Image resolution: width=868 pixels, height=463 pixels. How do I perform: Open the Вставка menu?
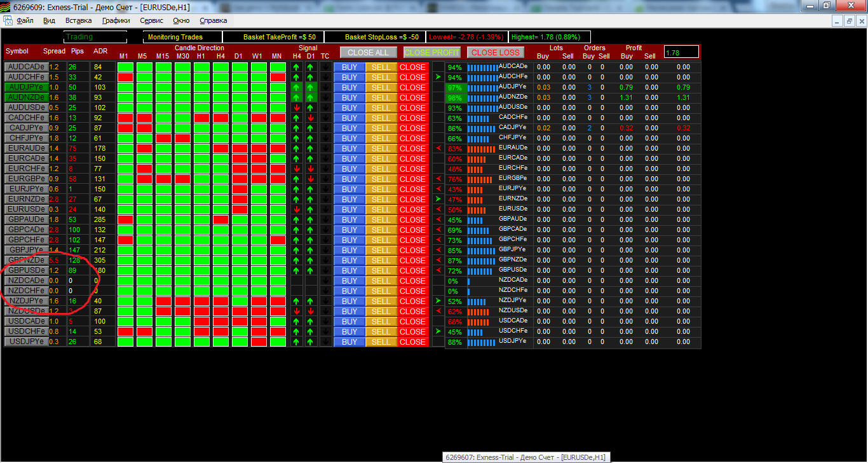click(x=78, y=20)
